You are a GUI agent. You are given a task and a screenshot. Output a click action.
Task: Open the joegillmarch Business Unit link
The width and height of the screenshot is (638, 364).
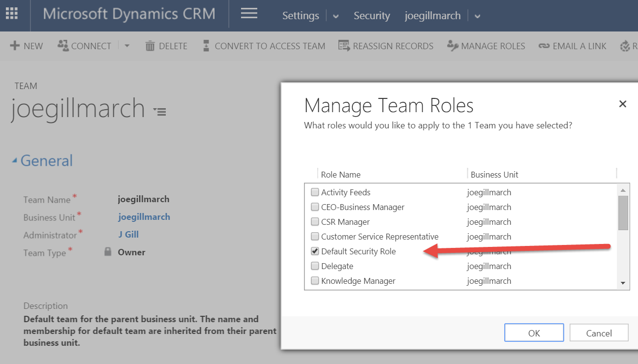[x=144, y=217]
